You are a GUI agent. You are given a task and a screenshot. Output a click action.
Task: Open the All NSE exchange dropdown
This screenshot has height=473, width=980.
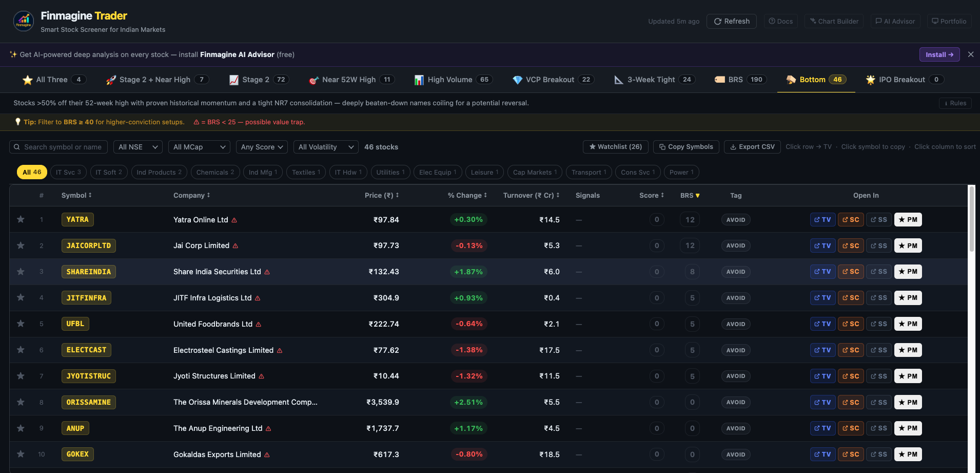point(138,147)
